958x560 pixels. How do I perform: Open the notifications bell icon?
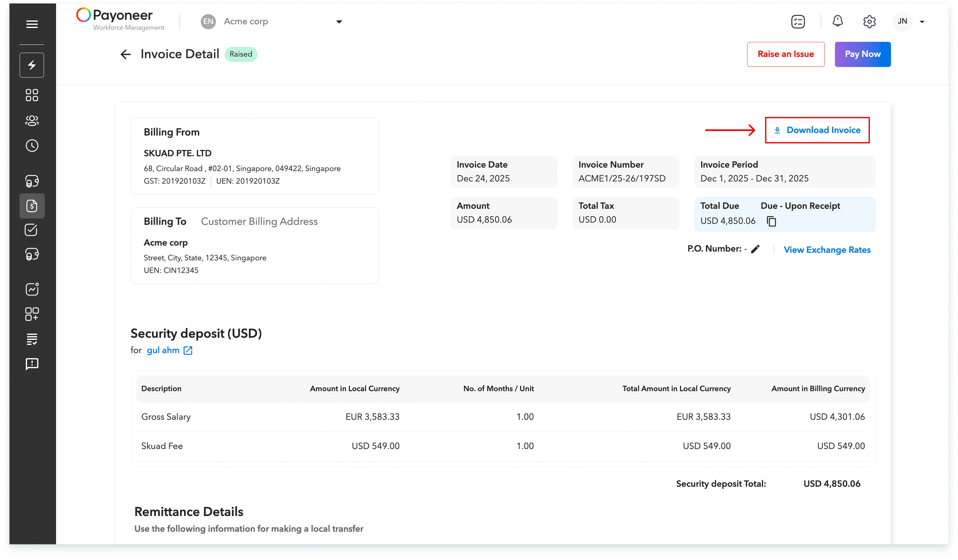(x=837, y=21)
